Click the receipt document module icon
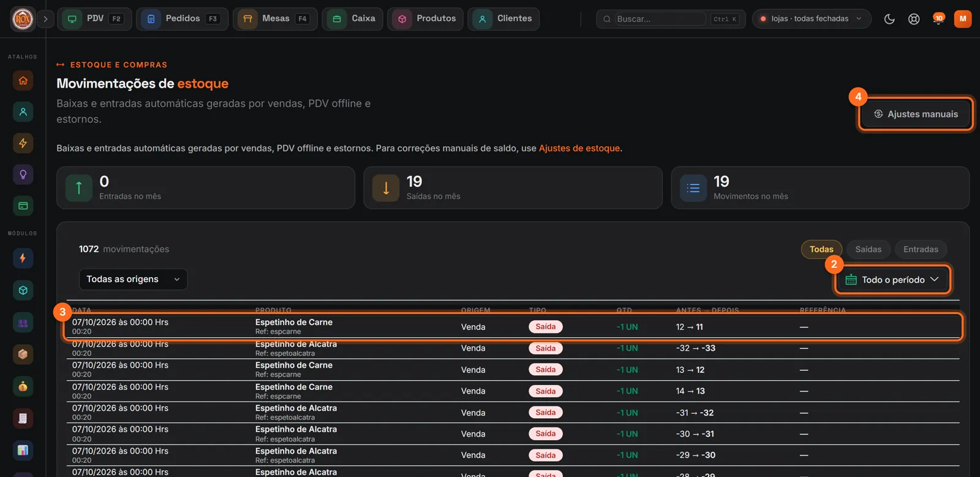 (23, 418)
